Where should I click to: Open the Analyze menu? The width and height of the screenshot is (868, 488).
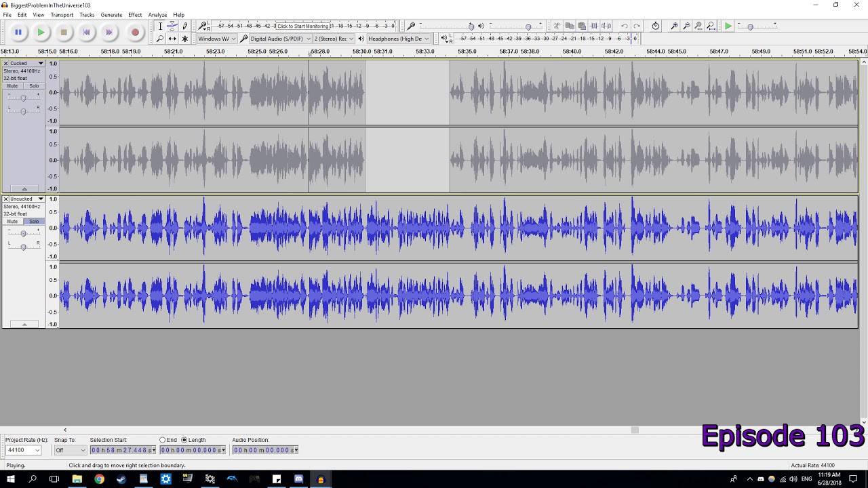click(157, 15)
